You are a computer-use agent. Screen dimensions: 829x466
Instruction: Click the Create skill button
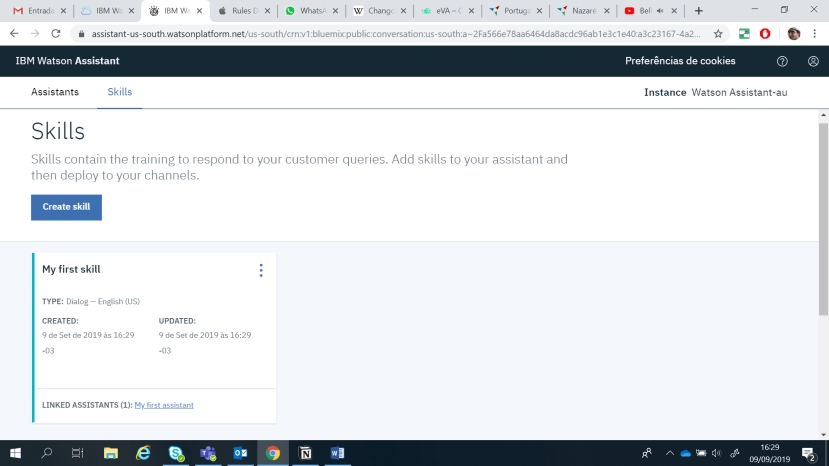pos(66,207)
